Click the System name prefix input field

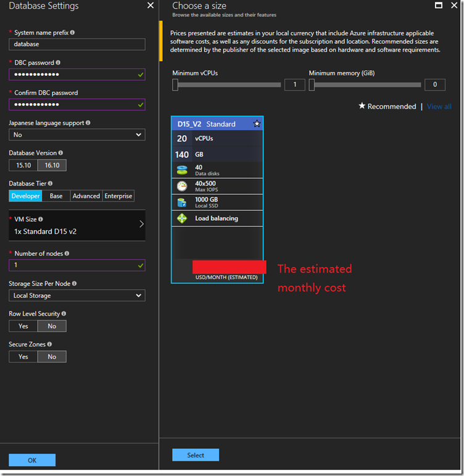point(77,44)
